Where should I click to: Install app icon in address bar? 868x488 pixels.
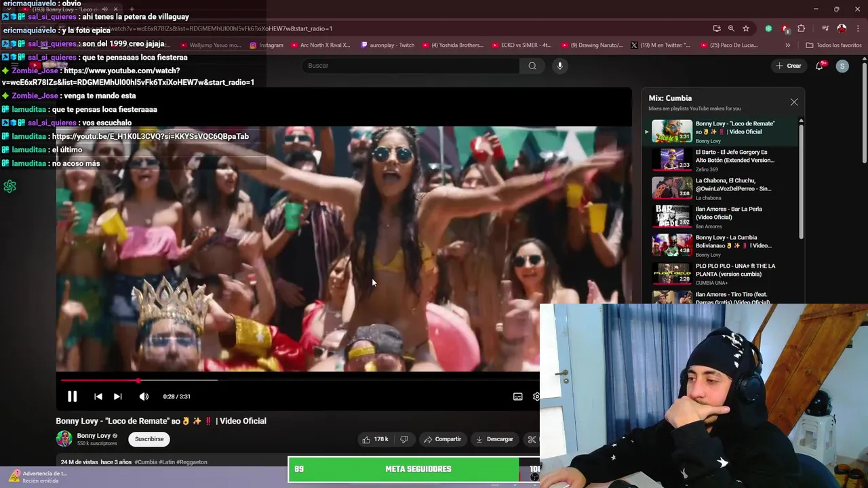click(717, 28)
